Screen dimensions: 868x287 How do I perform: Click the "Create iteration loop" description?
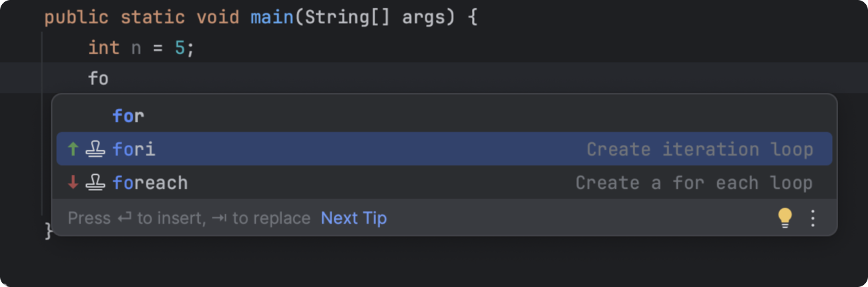tap(699, 150)
